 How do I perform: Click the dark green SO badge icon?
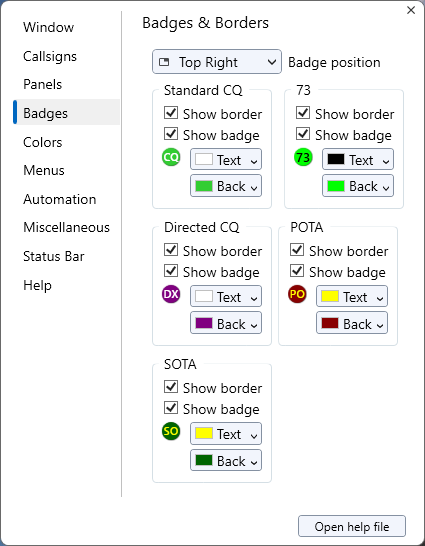click(x=171, y=431)
